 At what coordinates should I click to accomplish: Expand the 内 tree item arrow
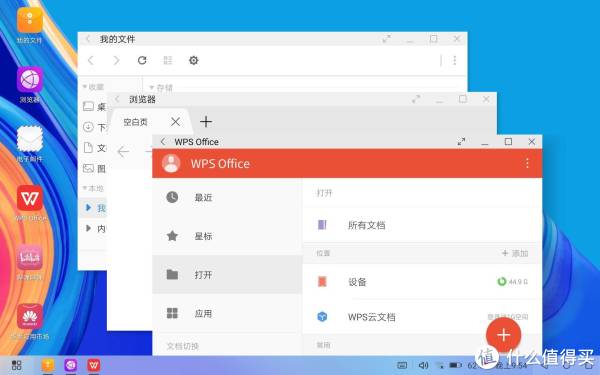88,228
